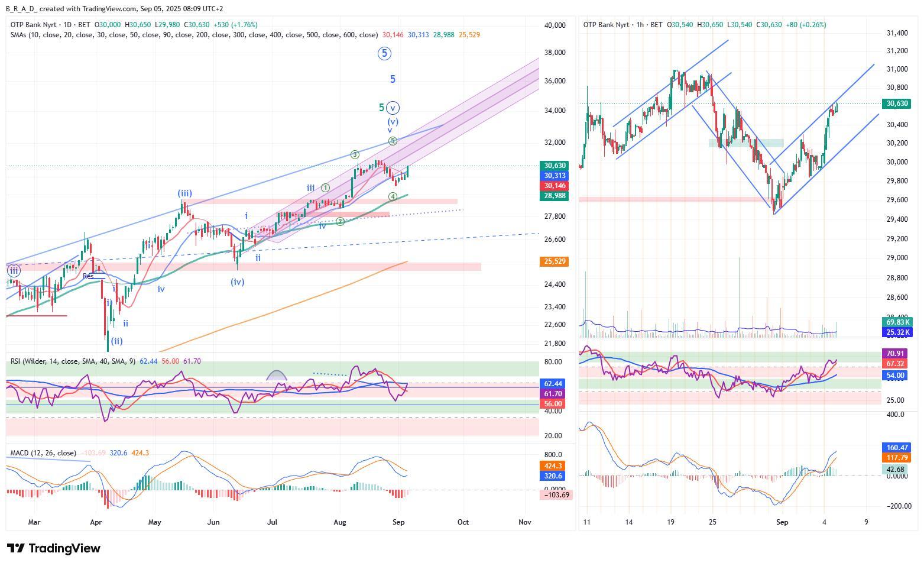Click the pink -103.69 MACD histogram tag
Screen dimensions: 924x566
(x=556, y=494)
